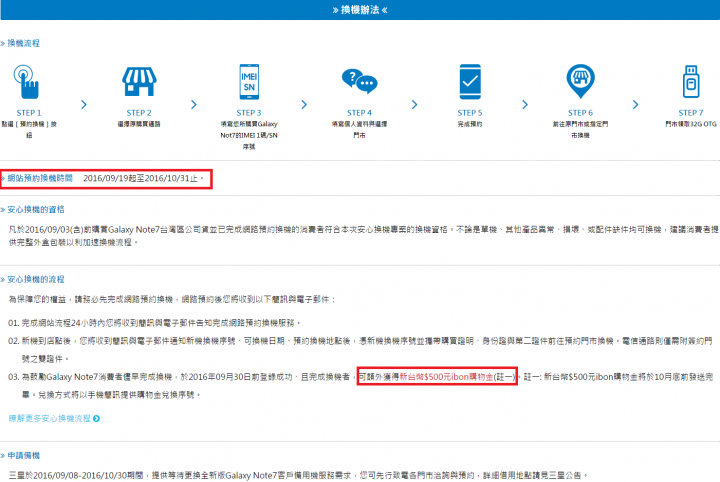This screenshot has height=482, width=720.
Task: Click the paragraph starting 凡於2016/09/03(含)前購買
Action: tap(364, 235)
